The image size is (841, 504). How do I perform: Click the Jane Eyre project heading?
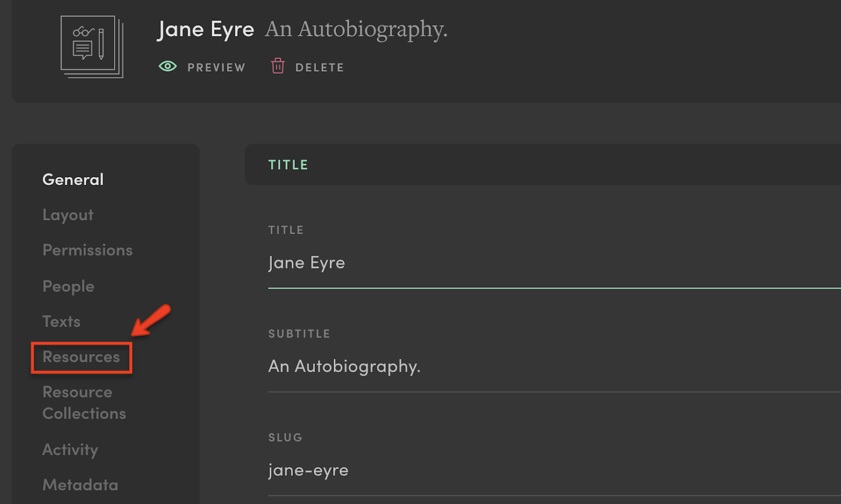point(206,29)
